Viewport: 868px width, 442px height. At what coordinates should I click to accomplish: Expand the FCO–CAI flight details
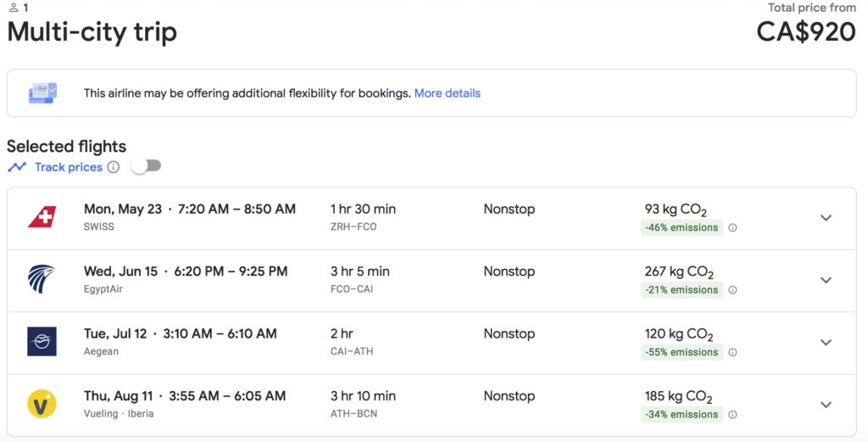(826, 280)
